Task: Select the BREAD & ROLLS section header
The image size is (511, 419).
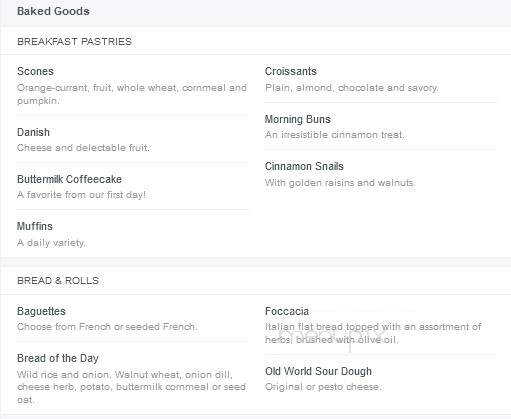Action: [x=58, y=281]
